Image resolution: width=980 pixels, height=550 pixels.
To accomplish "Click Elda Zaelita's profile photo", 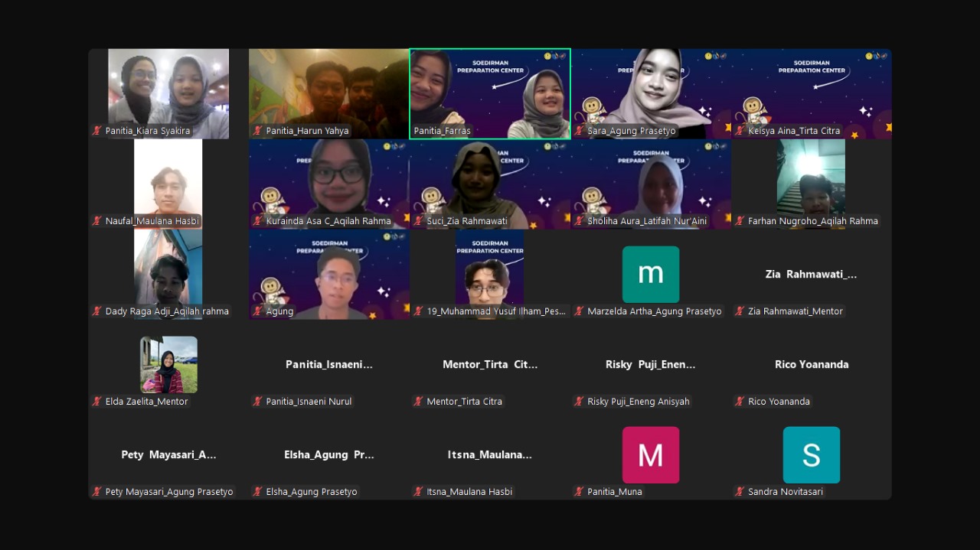I will point(168,364).
